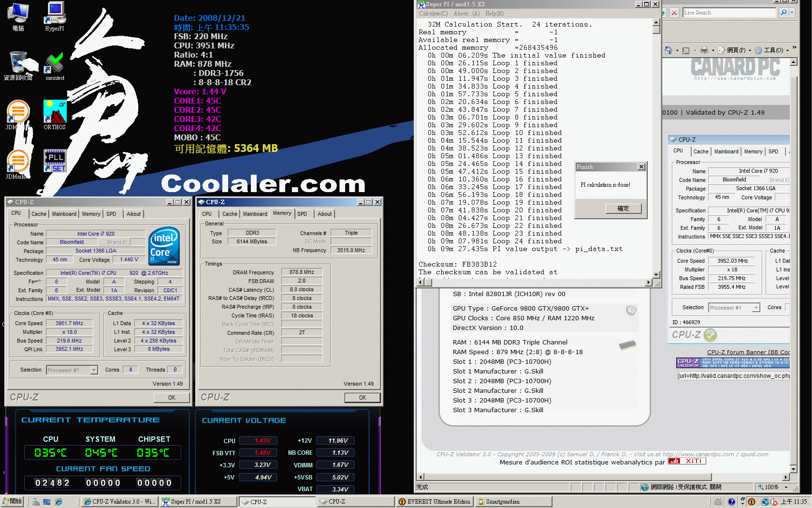This screenshot has width=812, height=508.
Task: Click OK button in Memory CPU-Z window
Action: coord(362,398)
